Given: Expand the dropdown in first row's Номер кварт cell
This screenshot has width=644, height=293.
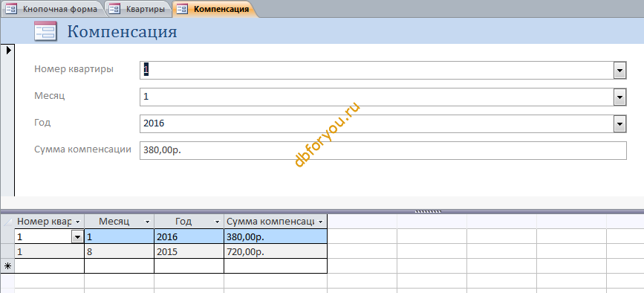Looking at the screenshot, I should click(77, 236).
